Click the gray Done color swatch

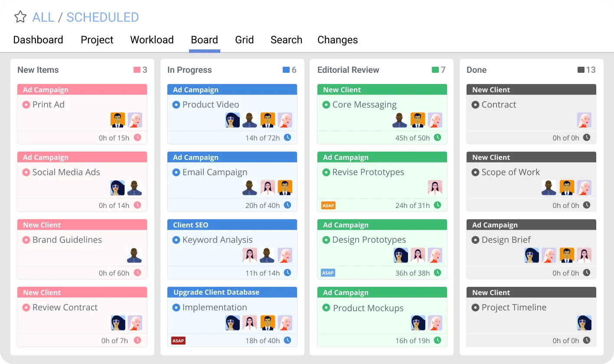point(581,70)
